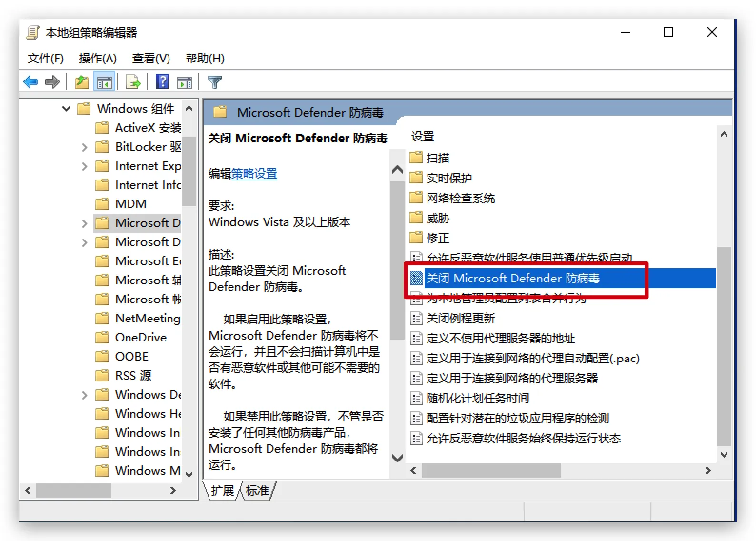Open the 操作(A) menu
This screenshot has height=541, width=756.
98,59
